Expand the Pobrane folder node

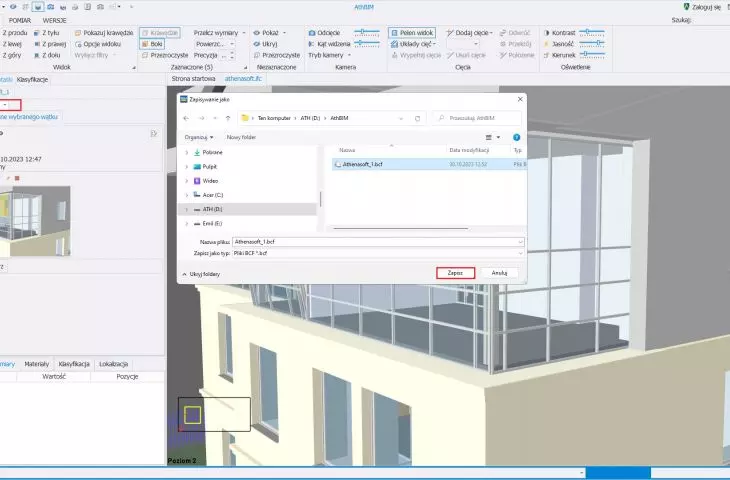point(187,153)
